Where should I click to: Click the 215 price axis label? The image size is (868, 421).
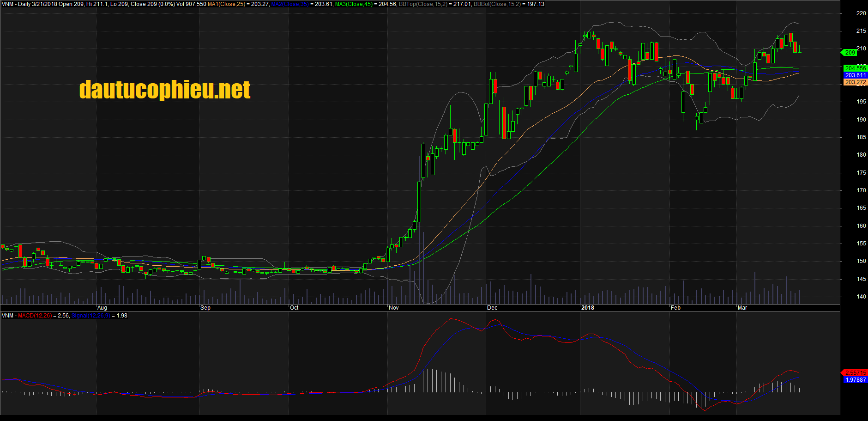tap(861, 31)
